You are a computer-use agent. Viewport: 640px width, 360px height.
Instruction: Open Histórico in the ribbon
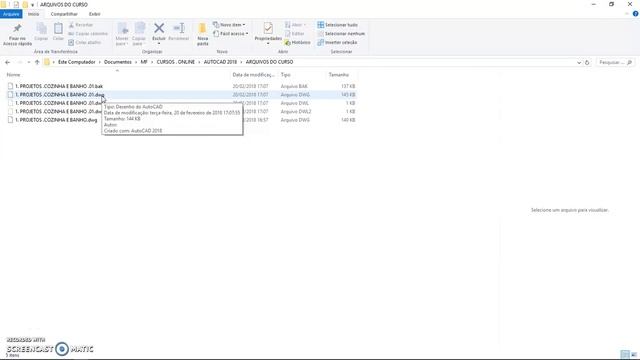tap(298, 42)
